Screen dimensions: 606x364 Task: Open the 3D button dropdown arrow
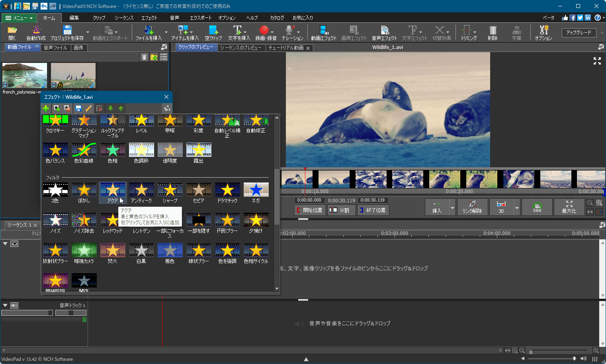[x=517, y=208]
